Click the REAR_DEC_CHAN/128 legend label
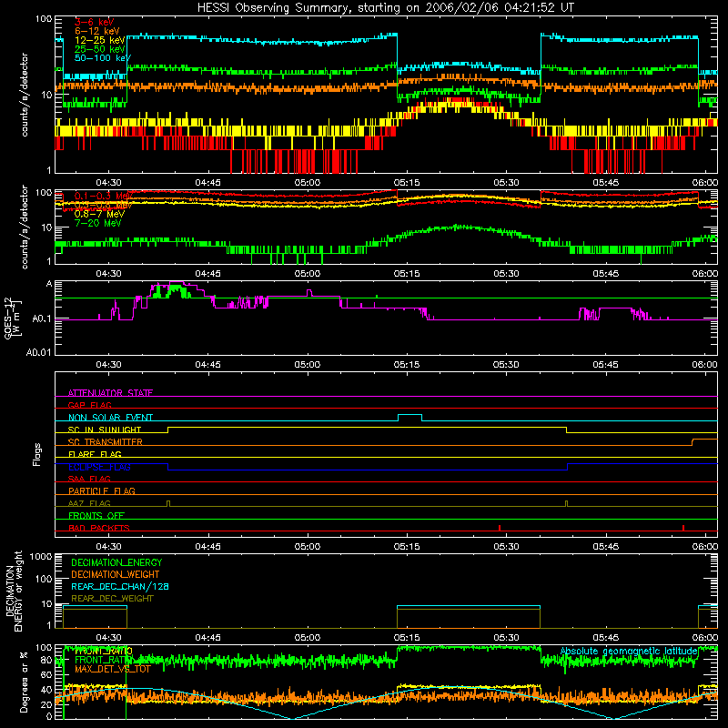 tap(120, 587)
